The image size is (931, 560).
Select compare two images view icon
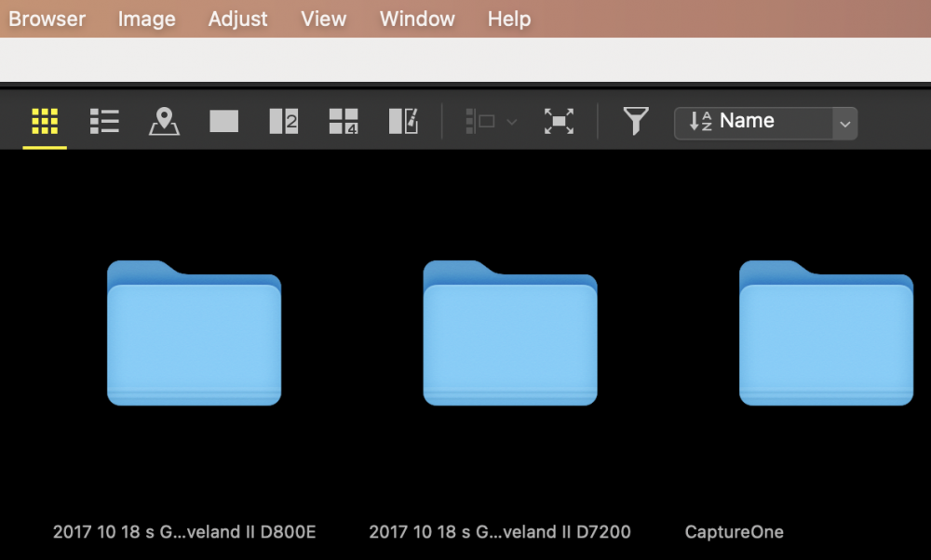(x=284, y=122)
